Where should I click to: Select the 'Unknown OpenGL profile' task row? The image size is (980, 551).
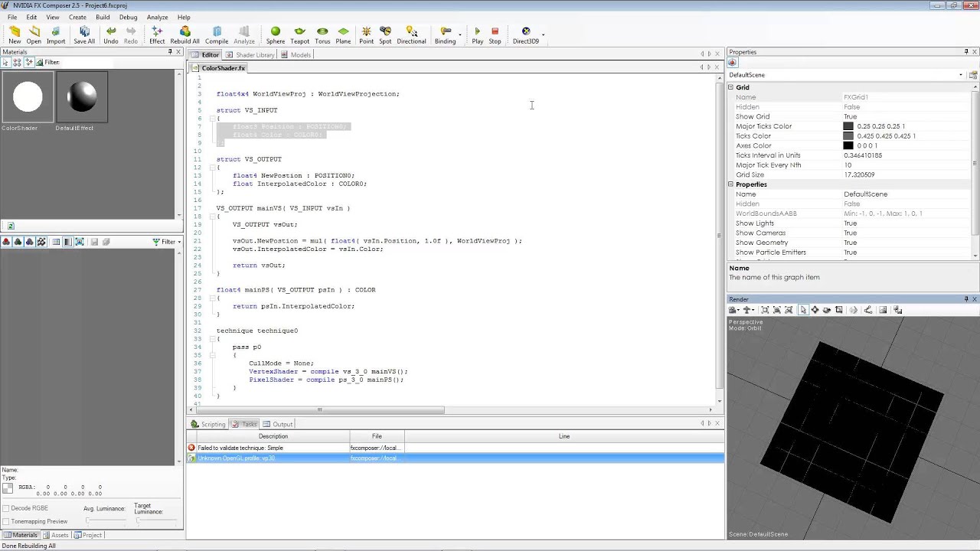click(x=456, y=458)
